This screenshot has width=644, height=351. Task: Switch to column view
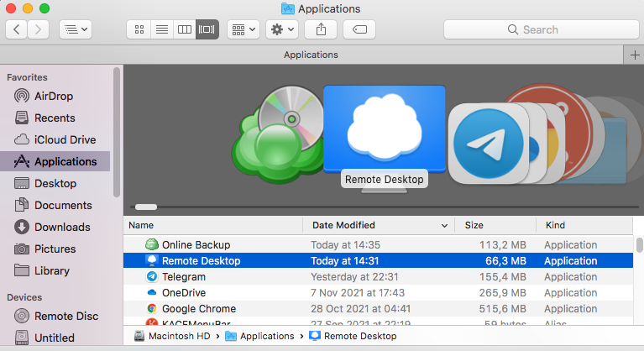[185, 29]
